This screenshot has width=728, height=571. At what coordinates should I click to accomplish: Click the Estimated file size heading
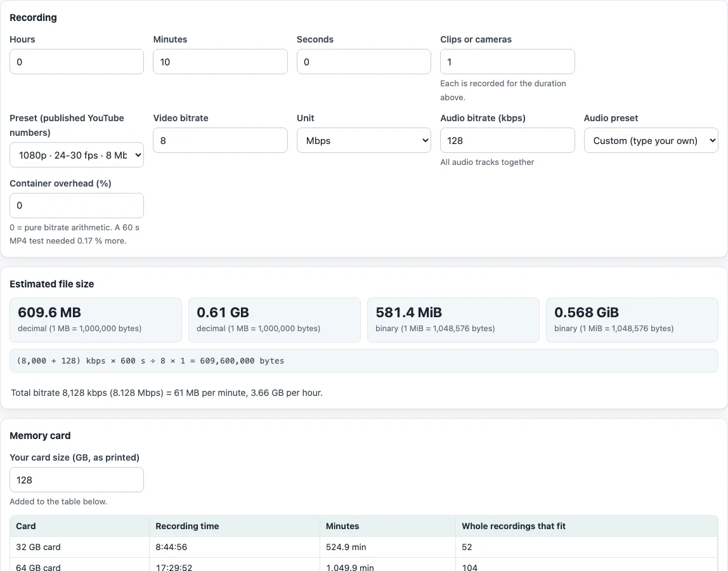point(52,284)
